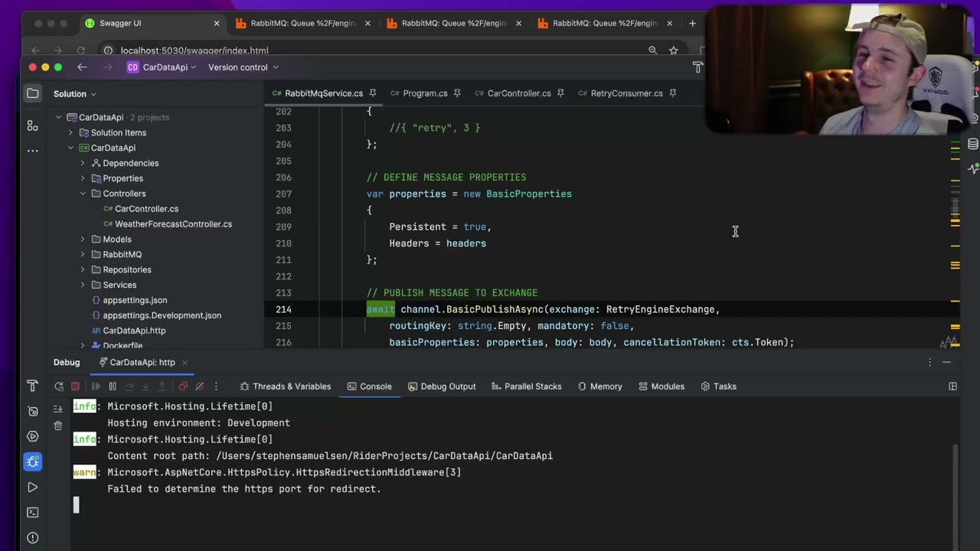980x551 pixels.
Task: Click Navigate Forward arrow in Rider title bar
Action: (x=108, y=67)
